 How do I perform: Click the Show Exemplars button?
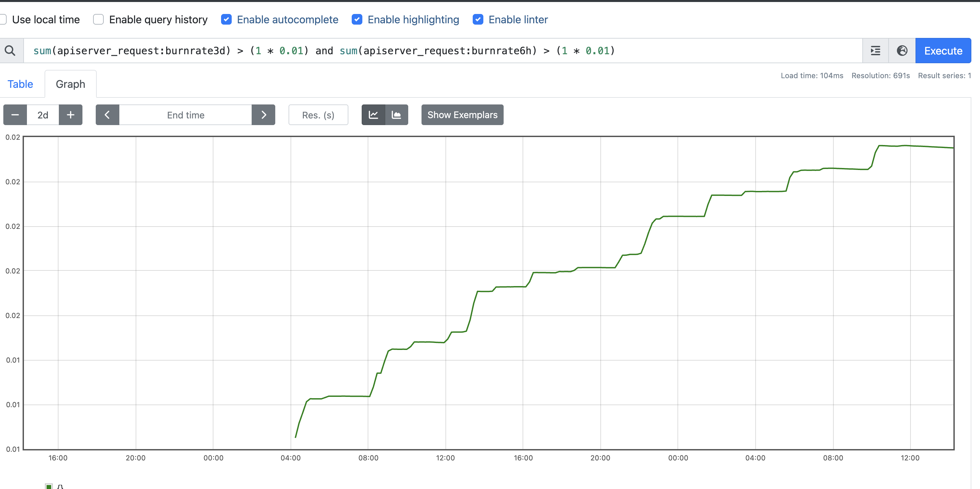[x=462, y=115]
